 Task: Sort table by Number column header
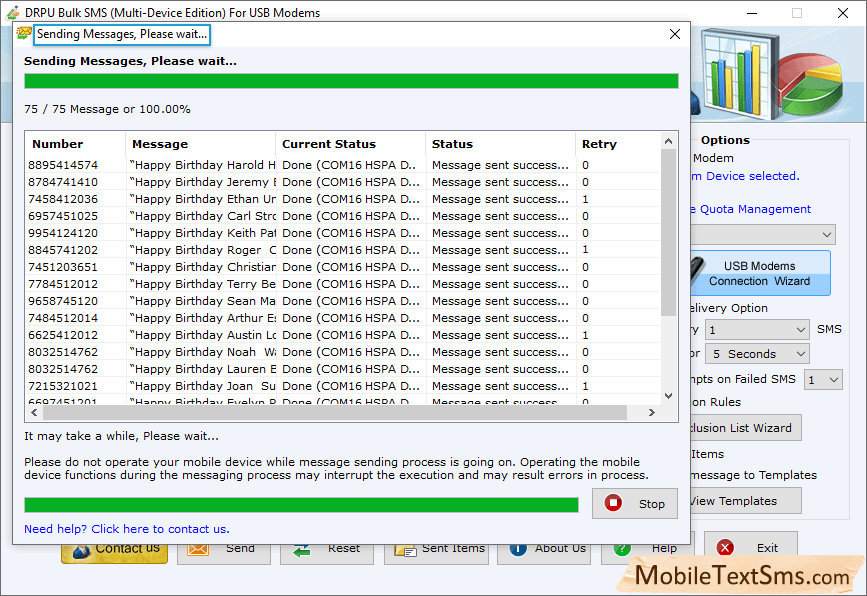(x=76, y=144)
